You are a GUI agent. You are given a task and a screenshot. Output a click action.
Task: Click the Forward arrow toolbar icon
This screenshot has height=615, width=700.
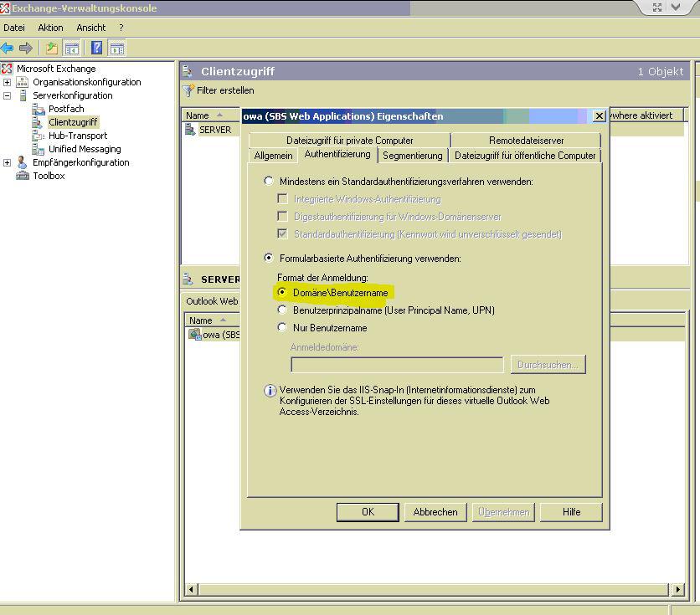point(26,48)
